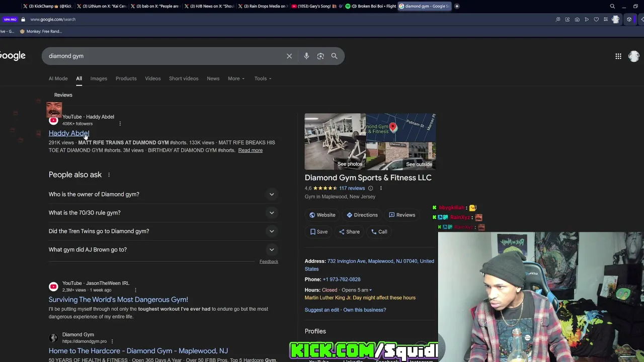Select the Videos tab
644x362 pixels.
point(153,78)
